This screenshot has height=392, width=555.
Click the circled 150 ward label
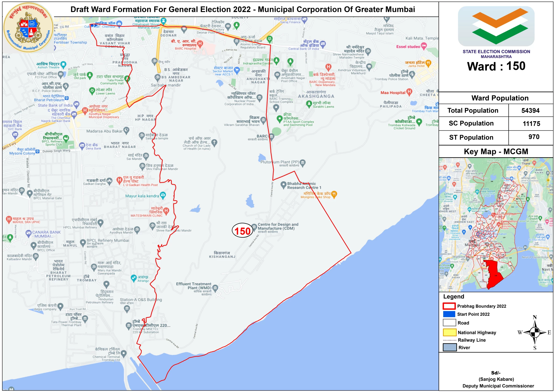tap(242, 231)
